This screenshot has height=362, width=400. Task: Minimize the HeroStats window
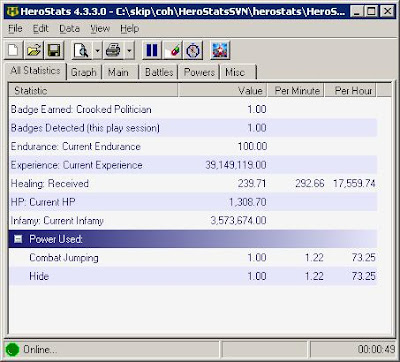coord(357,12)
